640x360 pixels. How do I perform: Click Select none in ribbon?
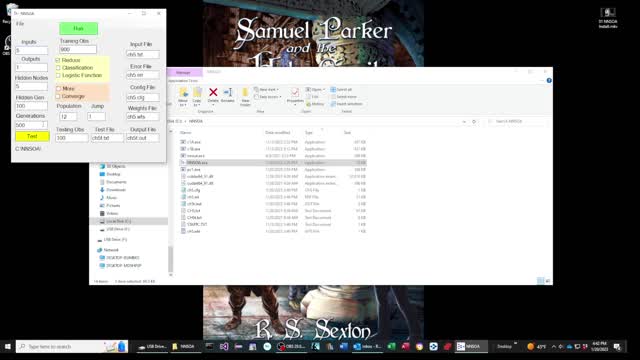[344, 97]
